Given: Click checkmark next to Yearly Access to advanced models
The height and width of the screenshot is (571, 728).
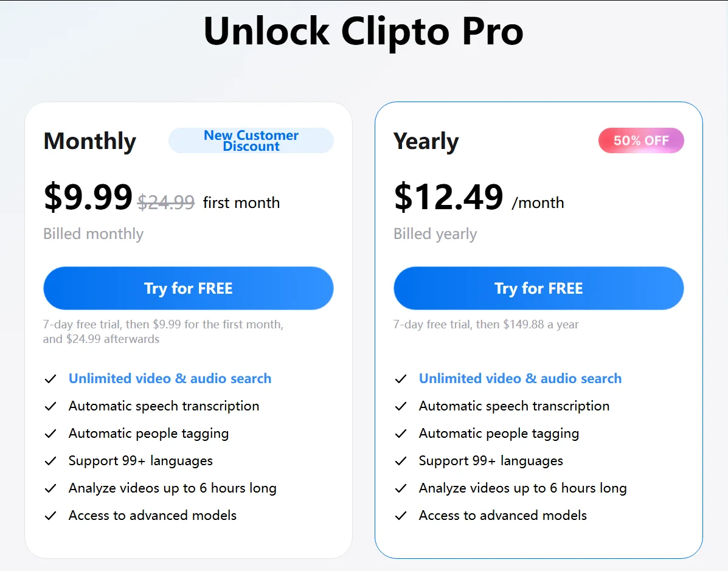Looking at the screenshot, I should (401, 516).
